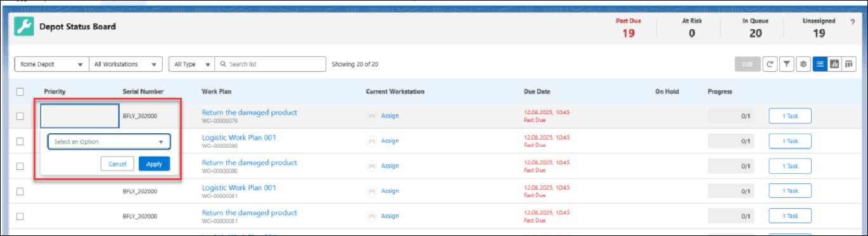Click Assign link in row WO-00000079

pyautogui.click(x=390, y=116)
